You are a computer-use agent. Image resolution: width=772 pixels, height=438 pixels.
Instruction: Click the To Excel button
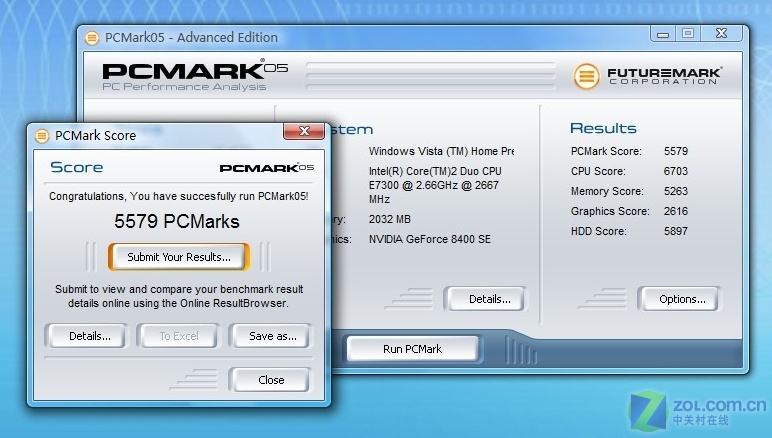coord(179,336)
